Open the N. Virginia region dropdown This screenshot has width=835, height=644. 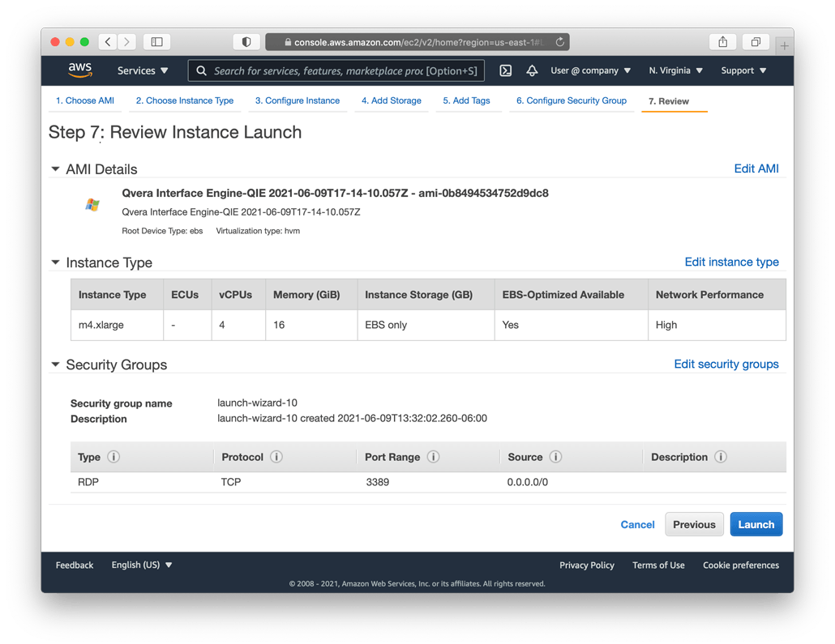point(675,70)
